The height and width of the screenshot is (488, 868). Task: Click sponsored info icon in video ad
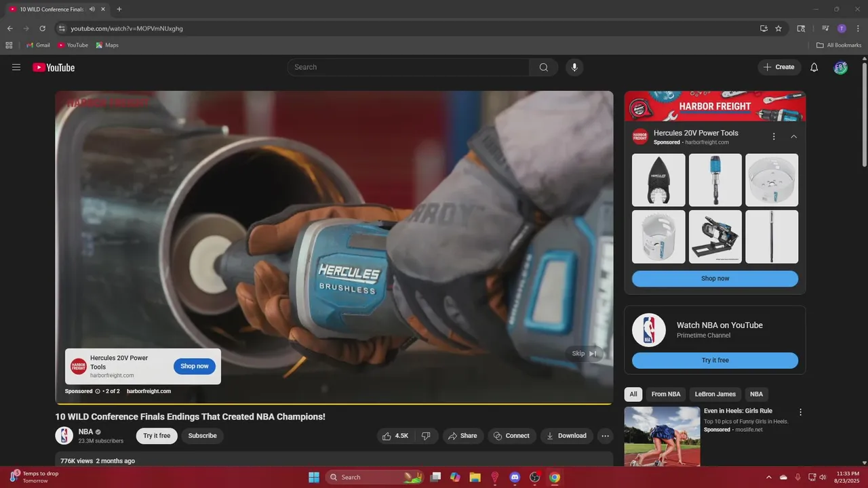click(x=98, y=391)
